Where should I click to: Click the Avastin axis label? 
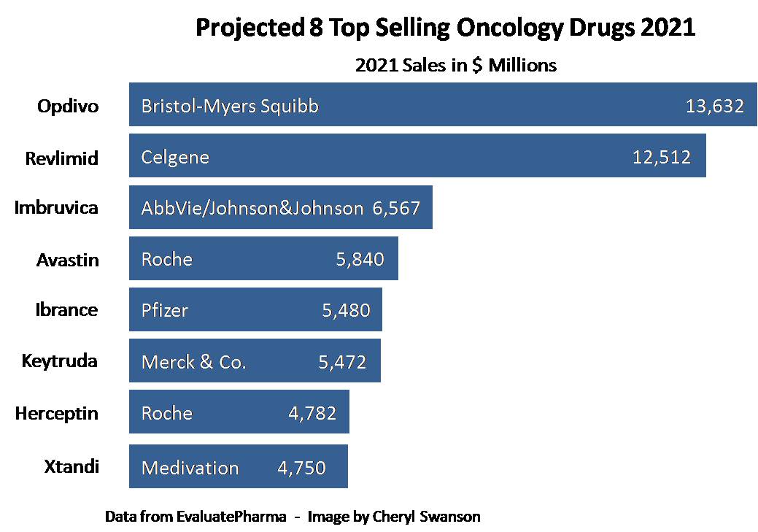[68, 260]
